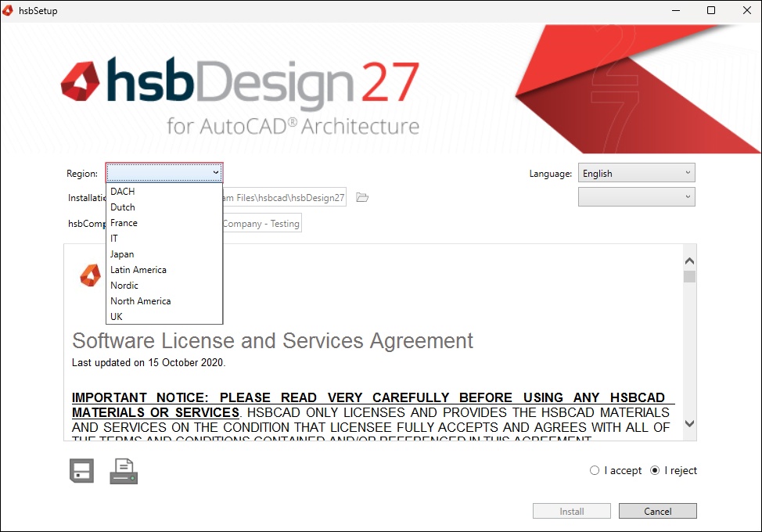Click the hsbSetup app icon in title bar
The image size is (762, 532).
tap(8, 10)
